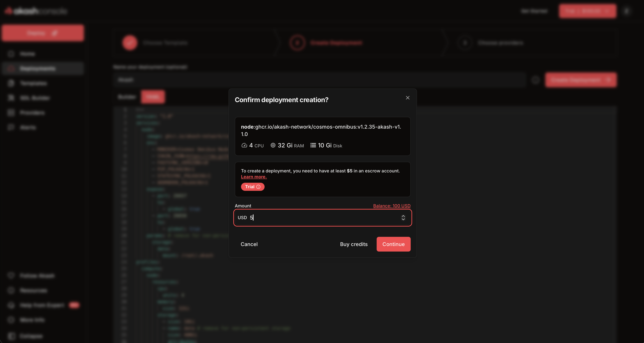Open the Learn more link
644x343 pixels.
tap(254, 177)
